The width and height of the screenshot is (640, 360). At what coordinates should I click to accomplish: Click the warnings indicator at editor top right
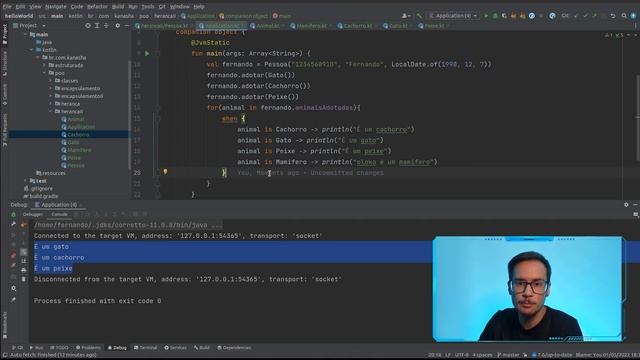(614, 36)
